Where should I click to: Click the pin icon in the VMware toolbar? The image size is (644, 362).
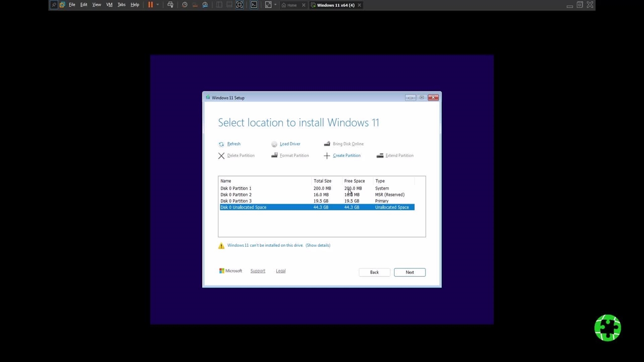tap(54, 5)
